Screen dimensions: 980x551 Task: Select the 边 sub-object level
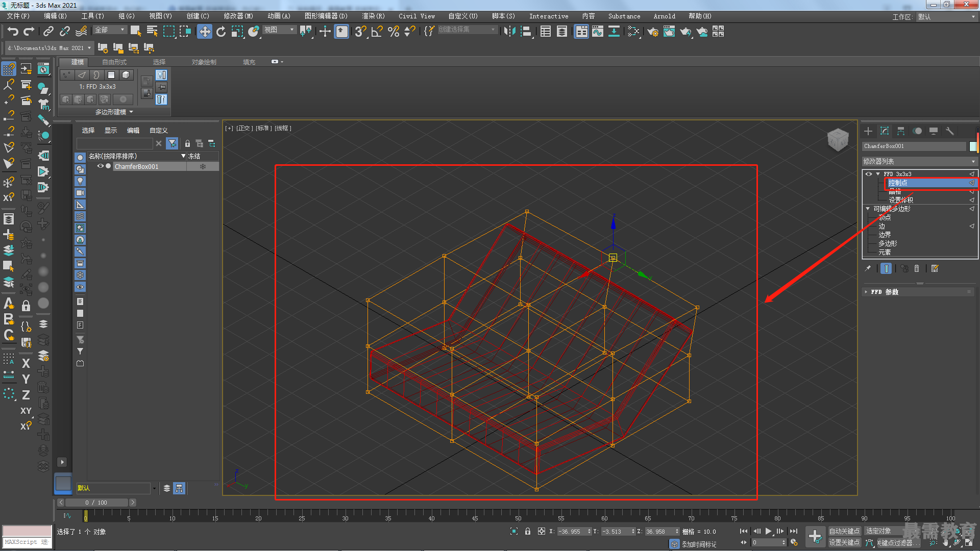[x=882, y=226]
